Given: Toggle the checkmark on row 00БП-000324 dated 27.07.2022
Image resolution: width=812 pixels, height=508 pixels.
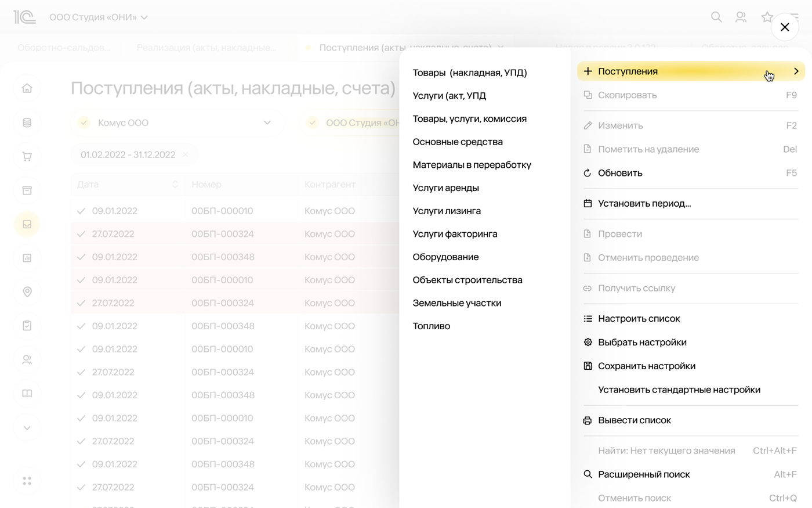Looking at the screenshot, I should point(81,234).
